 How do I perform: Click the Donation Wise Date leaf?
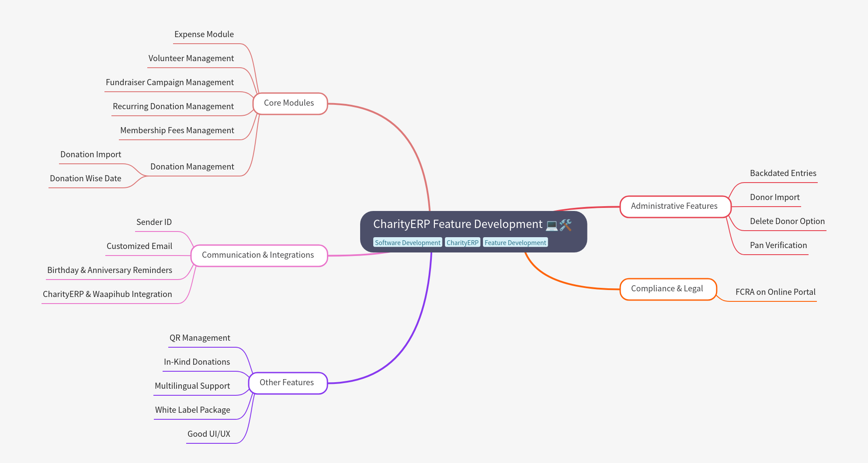click(x=85, y=179)
